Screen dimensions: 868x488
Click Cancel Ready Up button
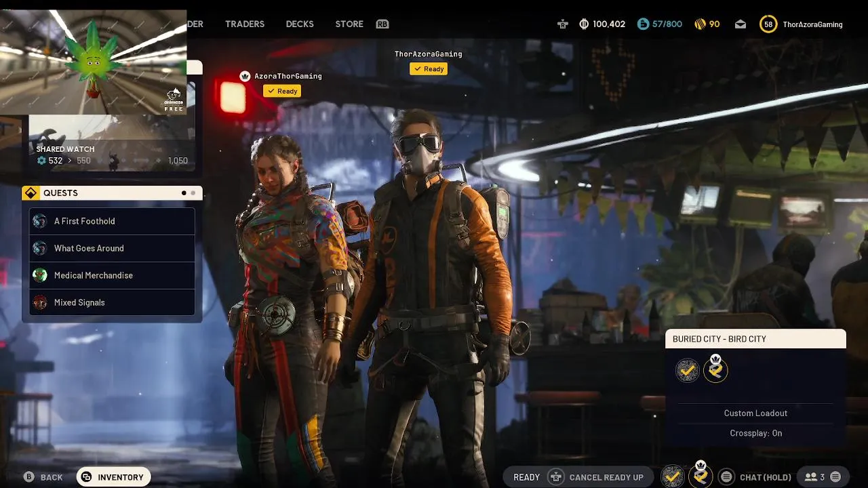point(606,477)
